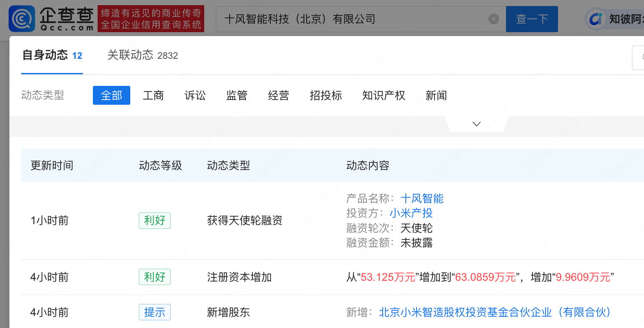This screenshot has height=328, width=644.
Task: Click the 查一下 search button
Action: click(x=532, y=19)
